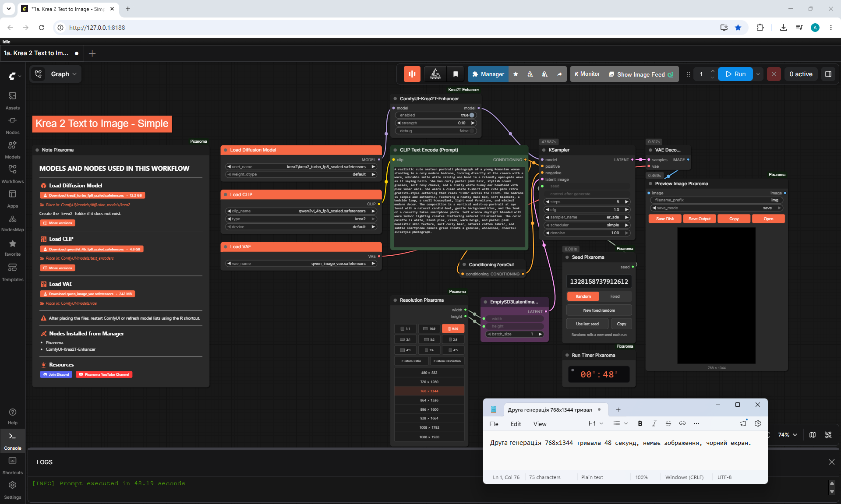Open the sampler_name dropdown in KSampler
This screenshot has height=504, width=841.
(587, 217)
